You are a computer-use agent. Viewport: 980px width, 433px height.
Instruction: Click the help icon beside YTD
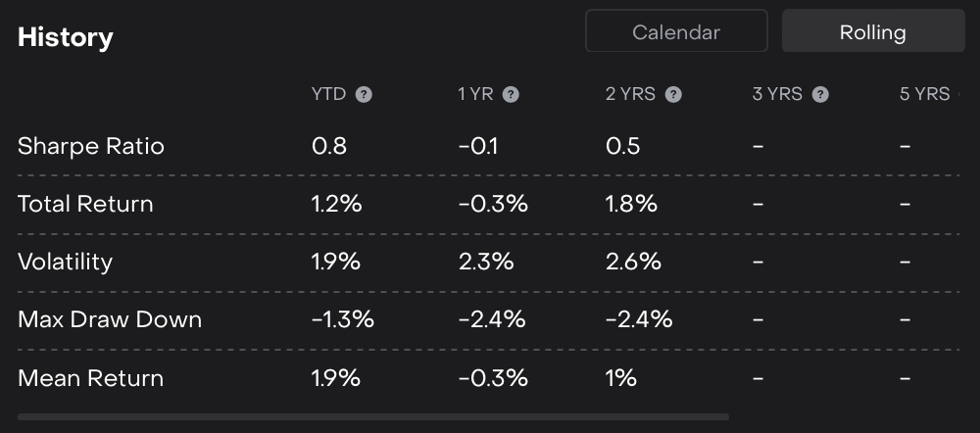(364, 95)
